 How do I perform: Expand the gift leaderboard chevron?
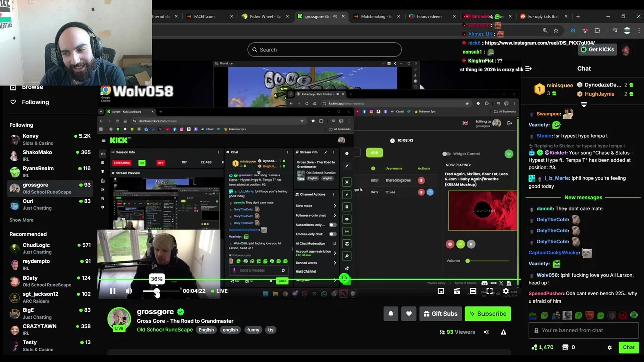click(x=584, y=105)
